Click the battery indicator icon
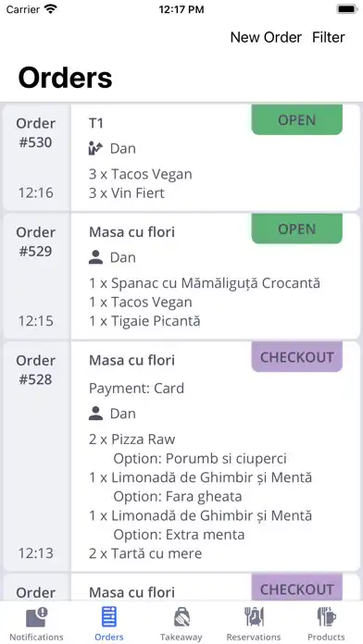The width and height of the screenshot is (363, 644). pyautogui.click(x=347, y=9)
